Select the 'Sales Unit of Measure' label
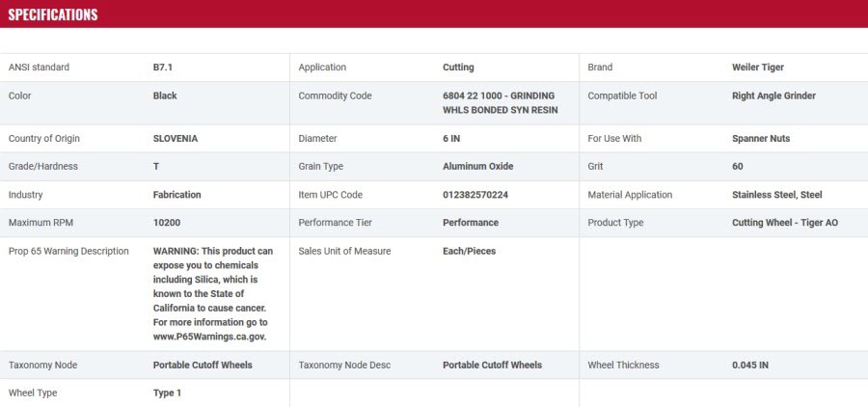 pyautogui.click(x=344, y=251)
